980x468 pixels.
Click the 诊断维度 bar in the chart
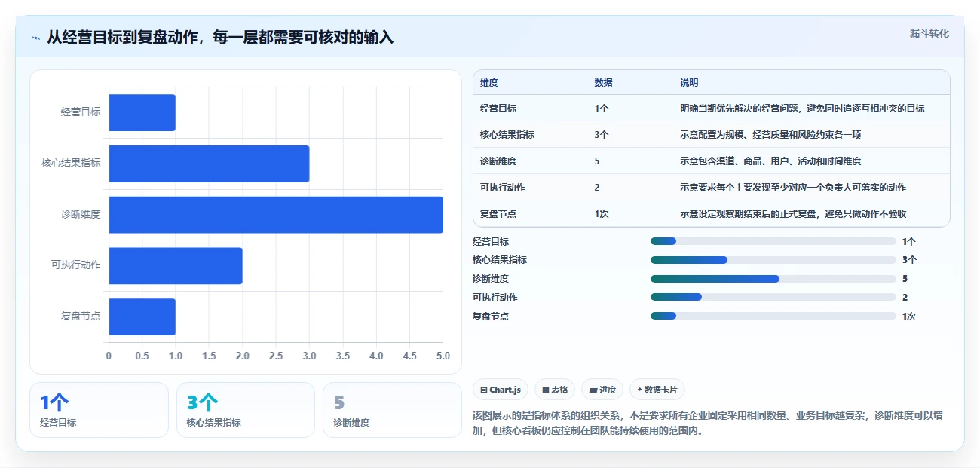(x=276, y=215)
